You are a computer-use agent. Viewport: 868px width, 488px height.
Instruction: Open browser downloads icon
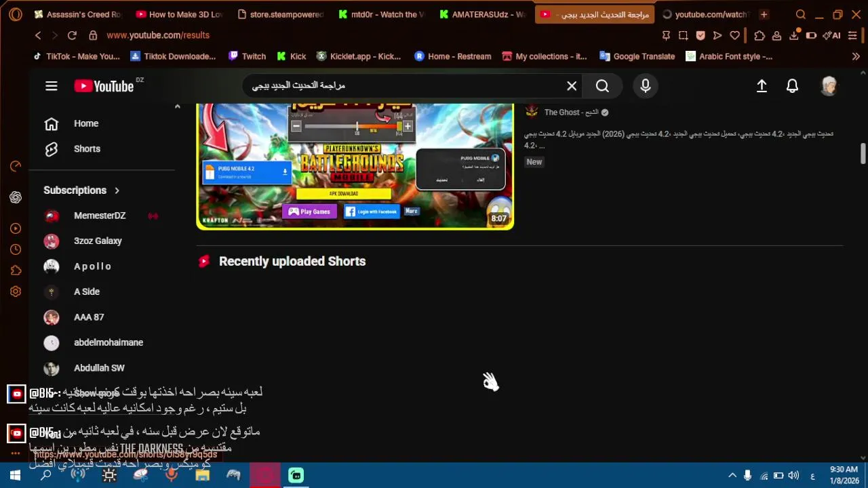pos(794,35)
